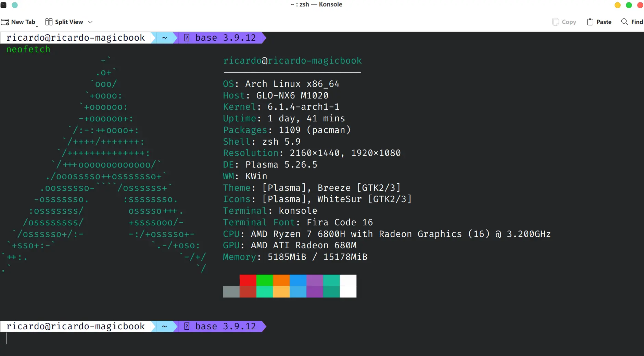
Task: Open the Split View chevron dropdown
Action: point(90,22)
